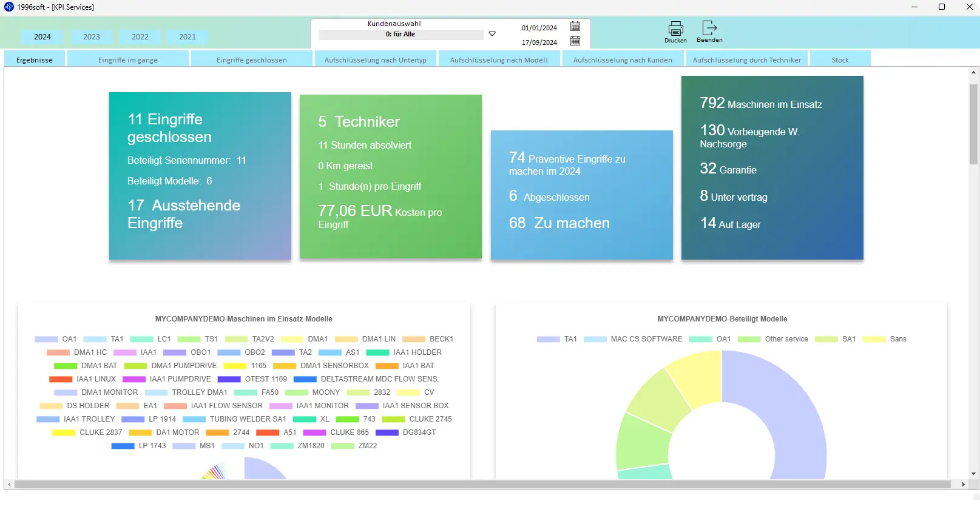The height and width of the screenshot is (518, 980).
Task: Open Aufschlüsselung nach Untertyp tab
Action: 376,59
